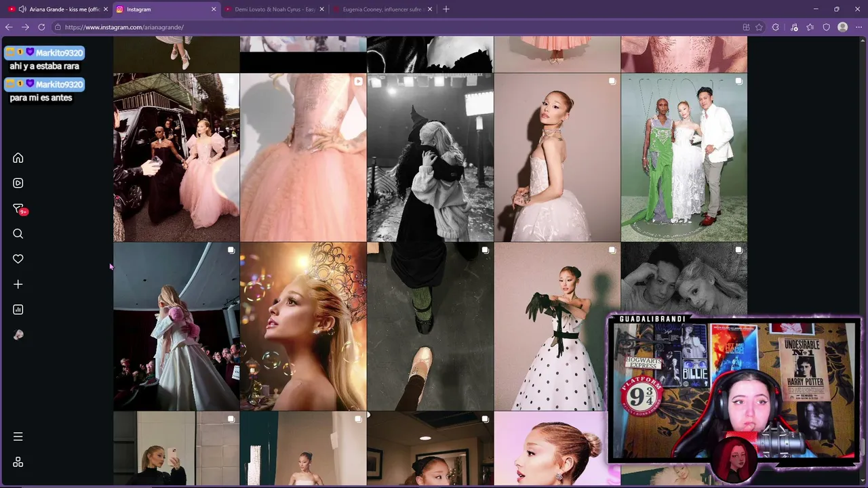
Task: Click Markito9320 on 'ahi y a estaba rara' message
Action: pos(59,53)
